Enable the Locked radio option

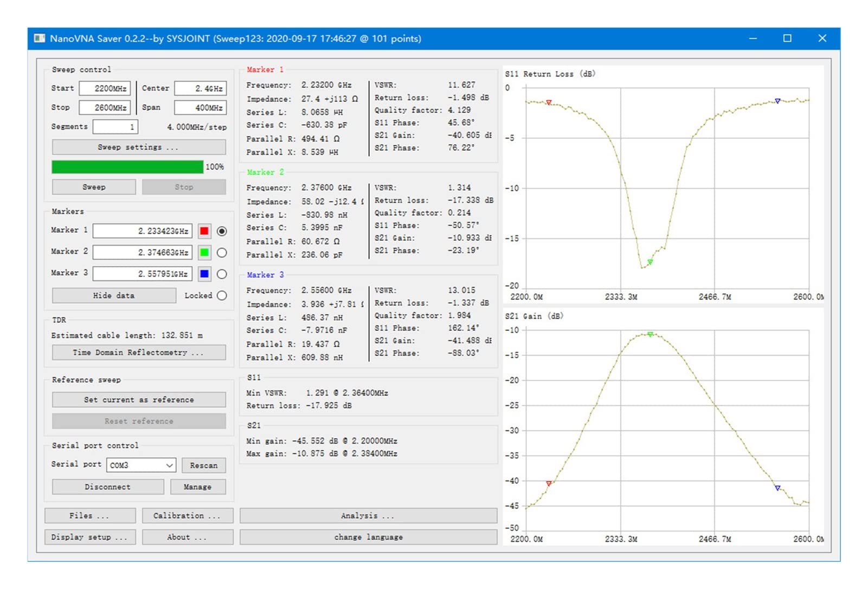(222, 296)
